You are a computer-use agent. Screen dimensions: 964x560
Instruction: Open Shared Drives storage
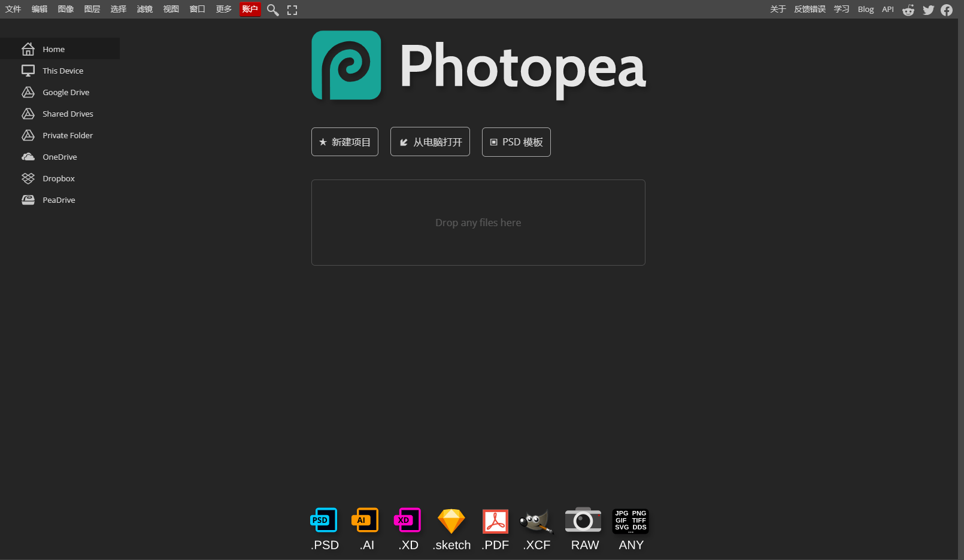point(60,114)
